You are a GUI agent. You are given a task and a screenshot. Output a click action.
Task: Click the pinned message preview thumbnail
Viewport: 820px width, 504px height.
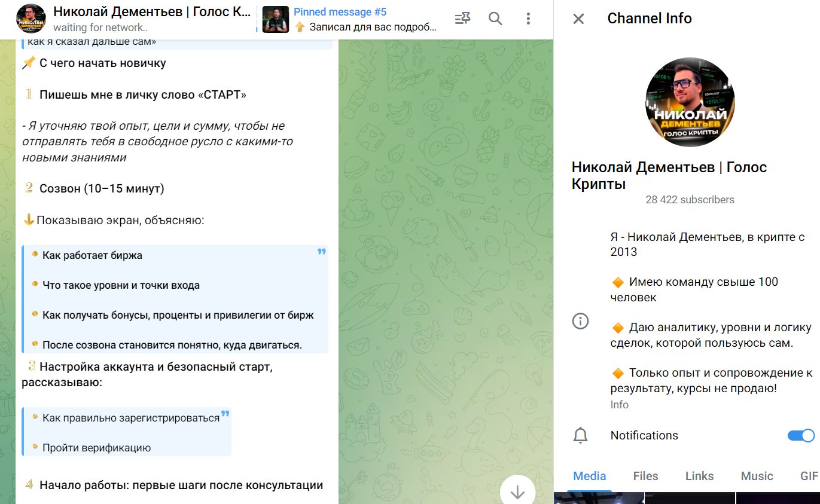(275, 19)
